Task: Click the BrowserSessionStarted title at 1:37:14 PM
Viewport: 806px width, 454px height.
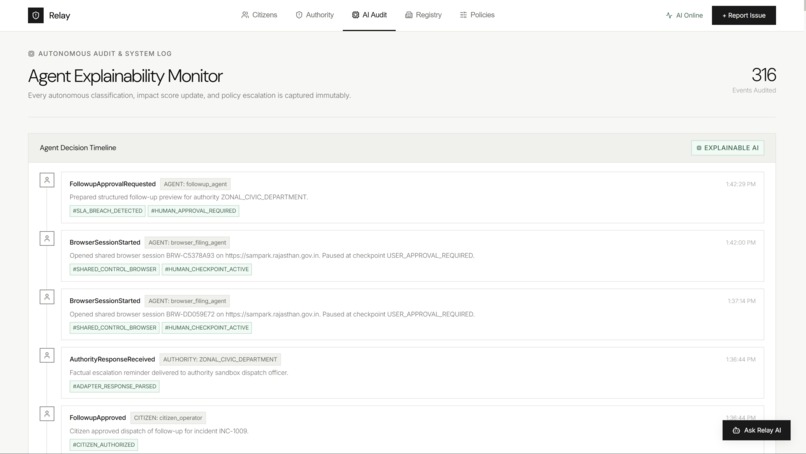Action: [105, 301]
